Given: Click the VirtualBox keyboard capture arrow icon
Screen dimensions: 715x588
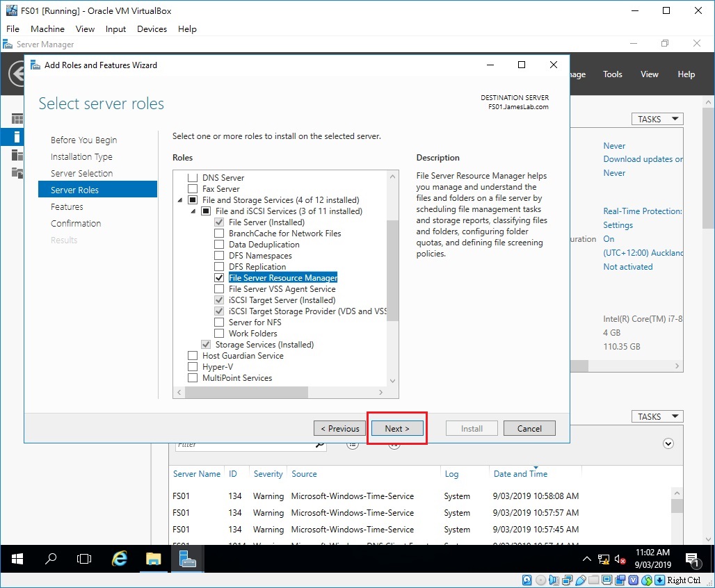Looking at the screenshot, I should (x=660, y=580).
